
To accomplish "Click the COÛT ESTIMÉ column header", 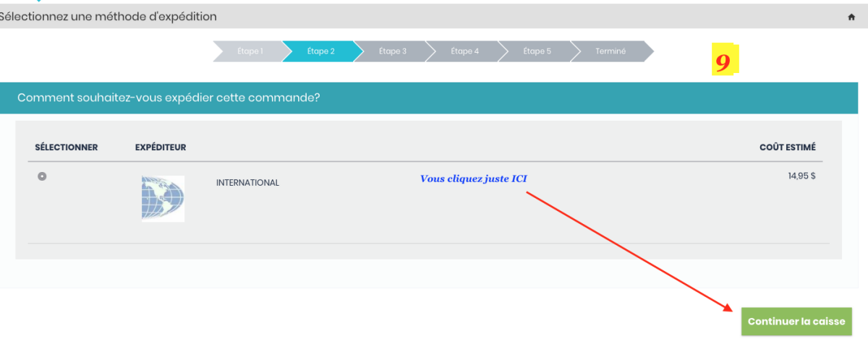I will tap(787, 147).
